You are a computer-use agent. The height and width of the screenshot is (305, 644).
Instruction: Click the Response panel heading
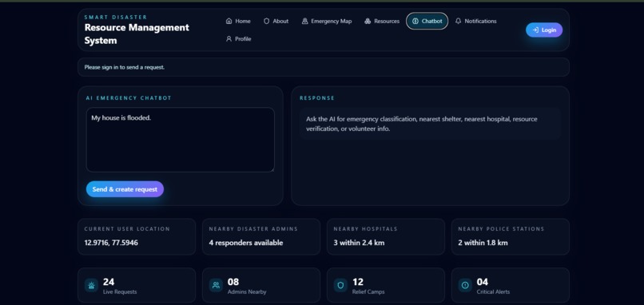coord(317,98)
